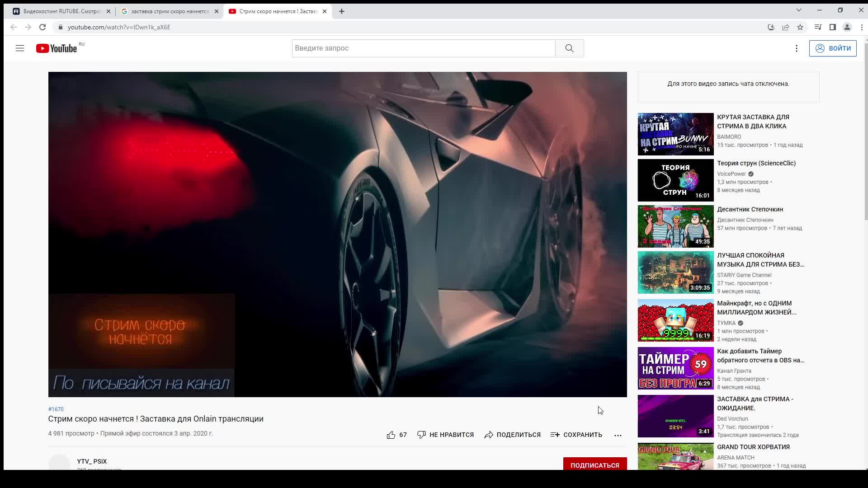Reload the page in browser

[x=42, y=27]
